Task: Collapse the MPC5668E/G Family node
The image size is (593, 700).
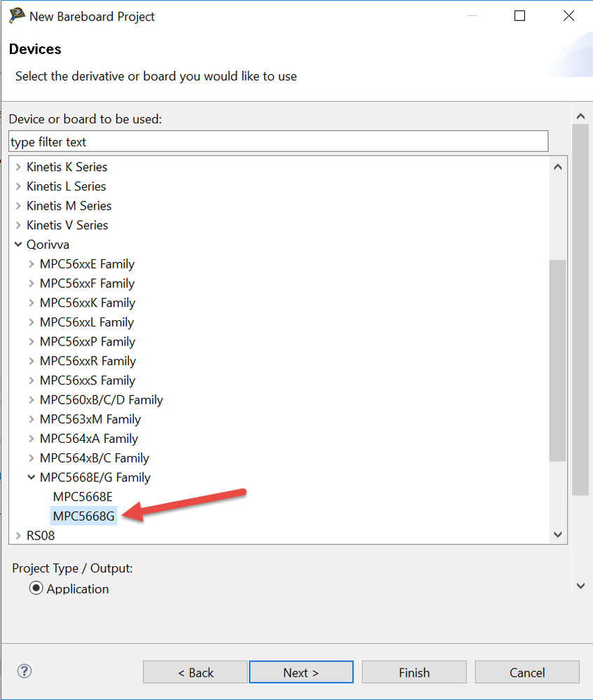Action: click(x=31, y=477)
